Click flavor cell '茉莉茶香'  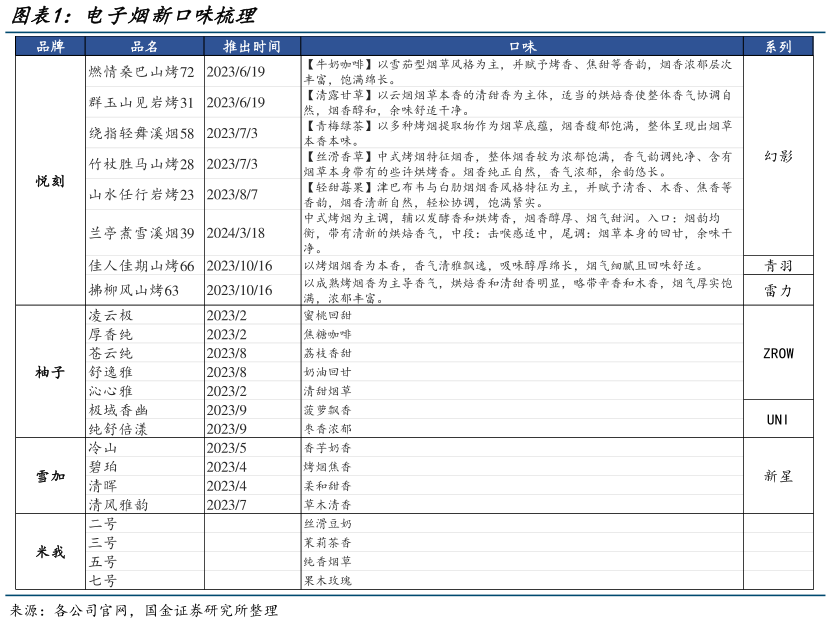[328, 542]
